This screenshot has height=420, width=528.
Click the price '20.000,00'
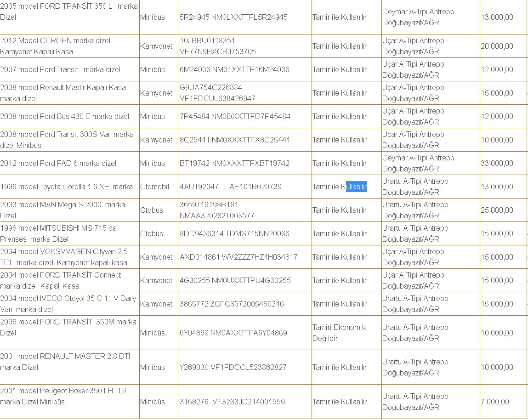pos(497,46)
